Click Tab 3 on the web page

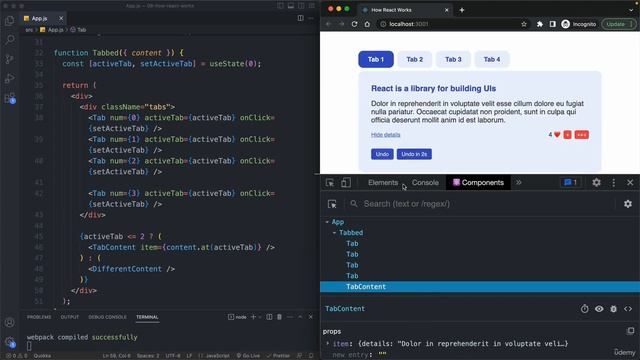click(x=453, y=59)
